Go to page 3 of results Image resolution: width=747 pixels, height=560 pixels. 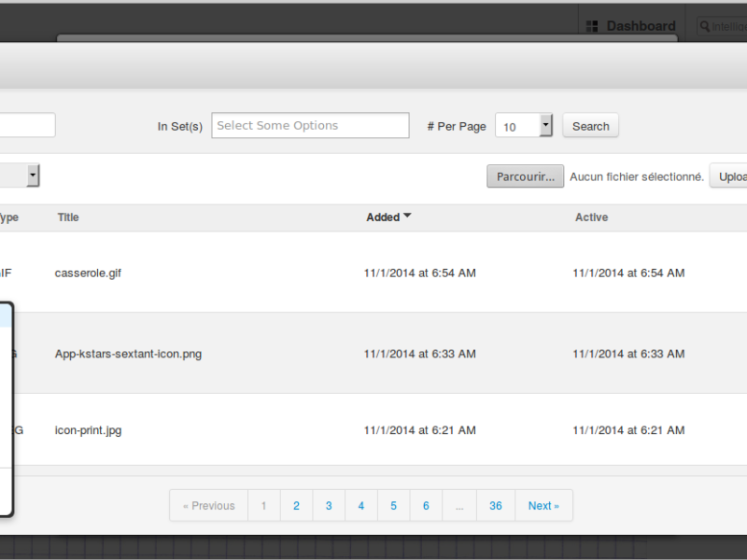click(x=329, y=505)
